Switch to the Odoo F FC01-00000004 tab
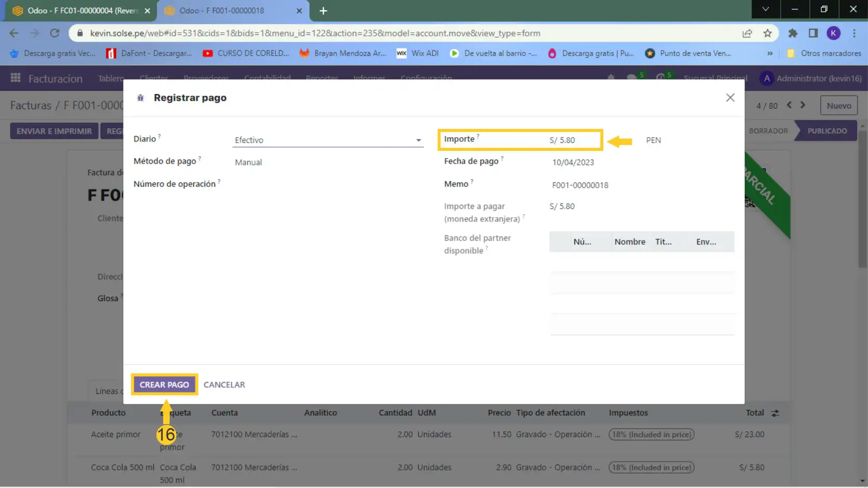 pyautogui.click(x=81, y=10)
